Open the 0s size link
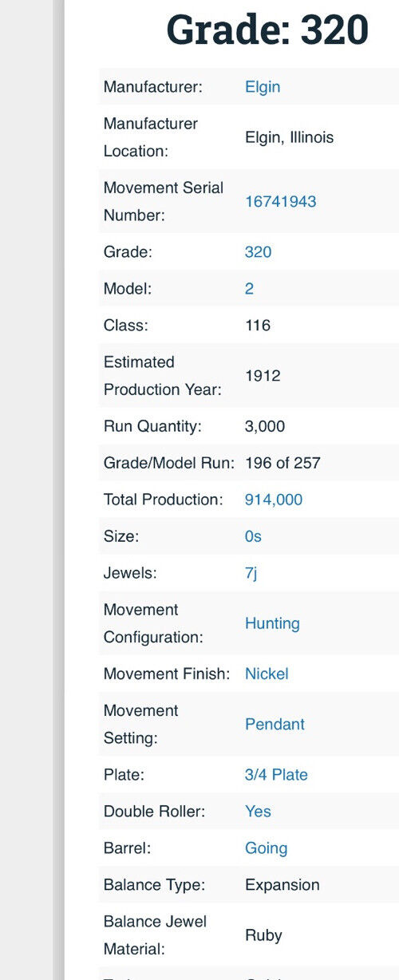 [253, 536]
